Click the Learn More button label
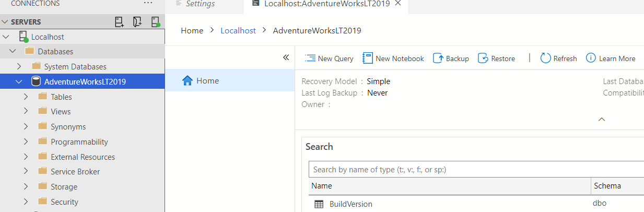The height and width of the screenshot is (212, 644). (617, 58)
